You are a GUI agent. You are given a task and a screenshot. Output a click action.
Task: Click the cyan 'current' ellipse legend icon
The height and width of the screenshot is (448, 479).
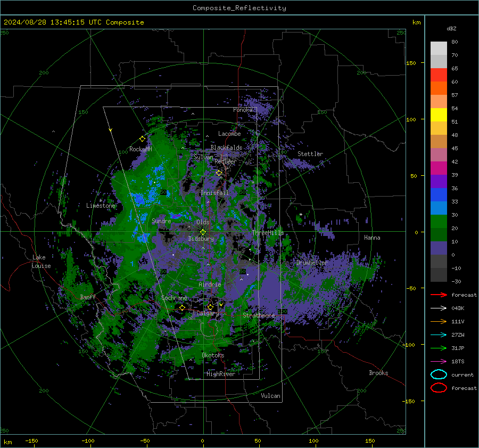pos(439,374)
